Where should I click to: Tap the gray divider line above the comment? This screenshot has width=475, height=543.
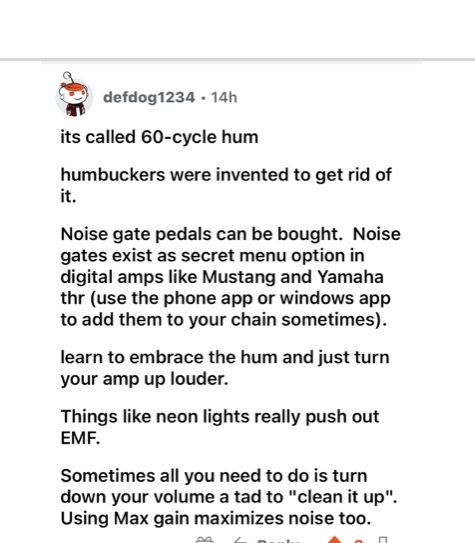[x=238, y=60]
